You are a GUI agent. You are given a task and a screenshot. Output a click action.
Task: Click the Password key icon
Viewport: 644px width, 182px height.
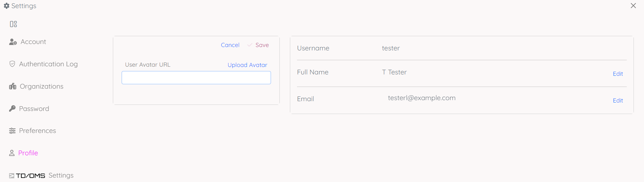pyautogui.click(x=12, y=109)
